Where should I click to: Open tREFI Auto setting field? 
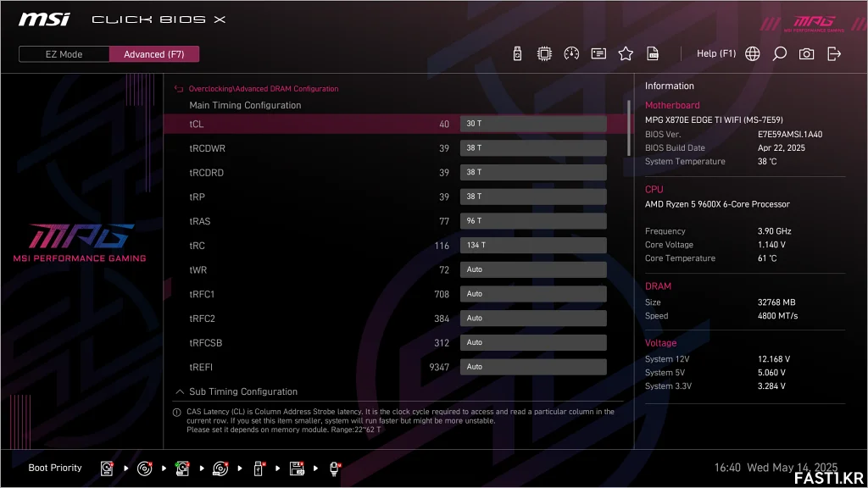[533, 367]
